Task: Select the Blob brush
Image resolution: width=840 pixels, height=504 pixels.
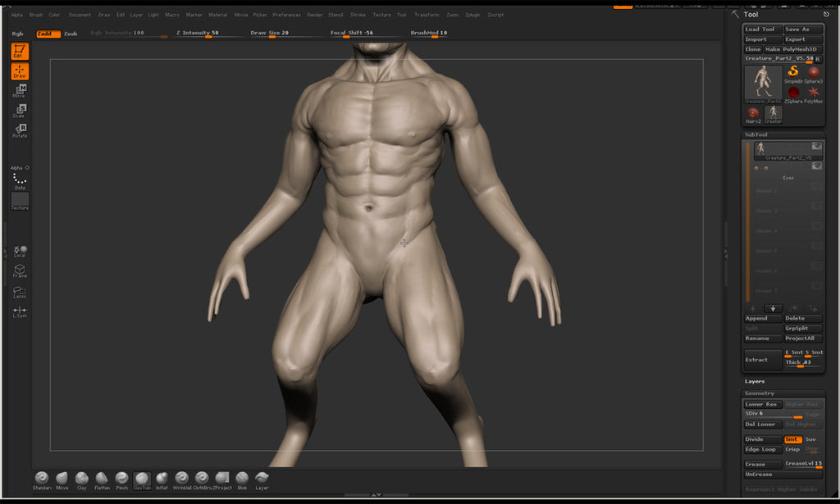Action: pos(241,478)
